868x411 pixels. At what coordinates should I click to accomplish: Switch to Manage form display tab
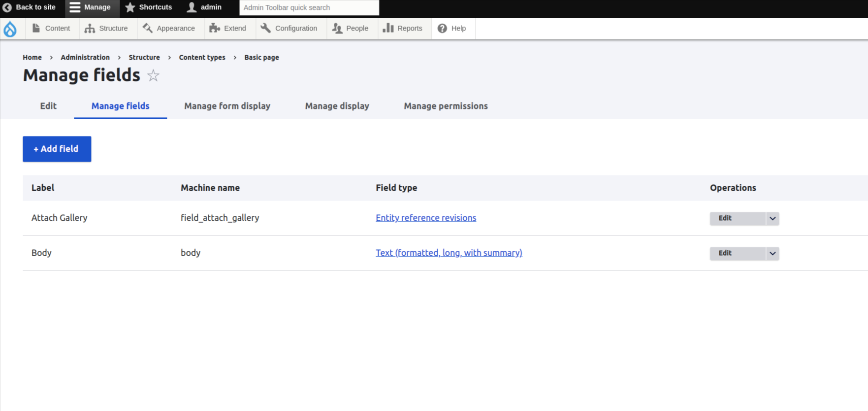(x=227, y=106)
